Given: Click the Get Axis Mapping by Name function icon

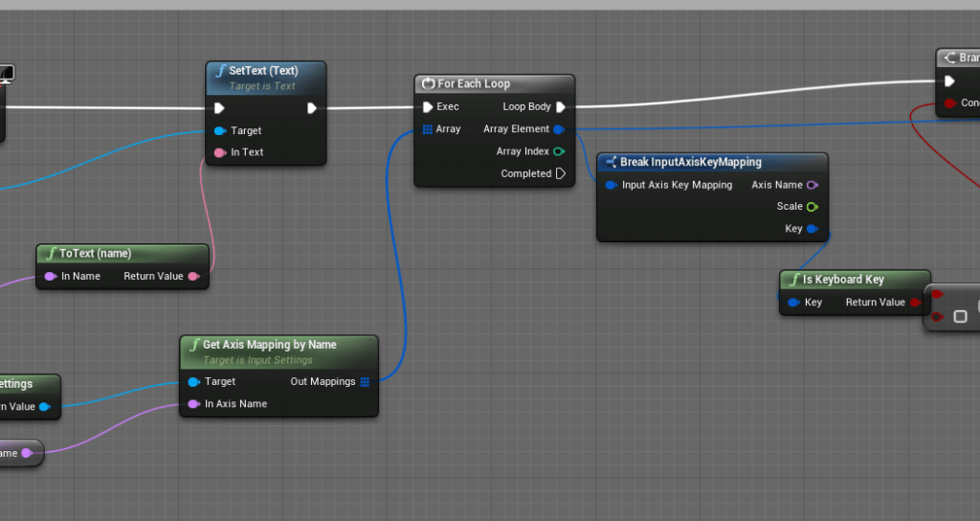Looking at the screenshot, I should click(x=193, y=345).
